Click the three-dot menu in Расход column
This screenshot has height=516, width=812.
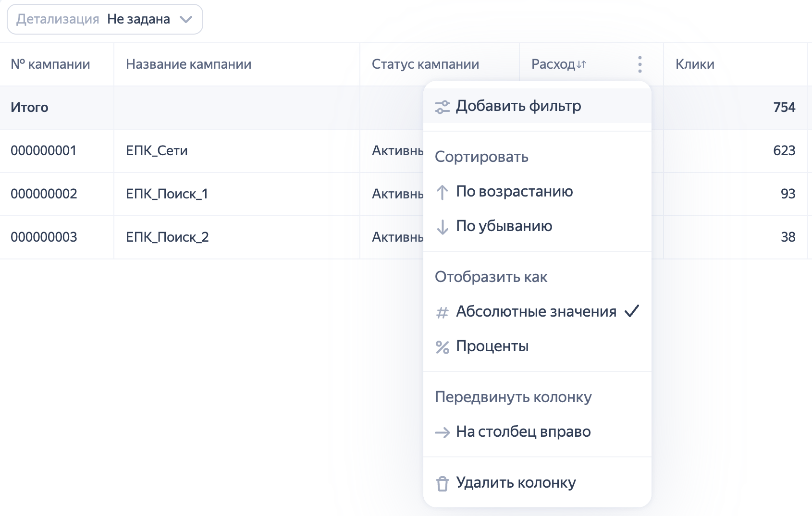640,64
